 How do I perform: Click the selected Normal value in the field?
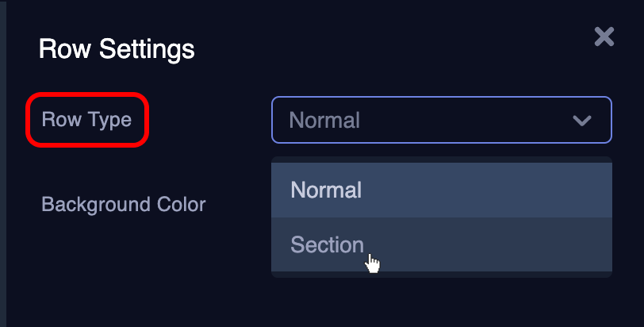324,121
